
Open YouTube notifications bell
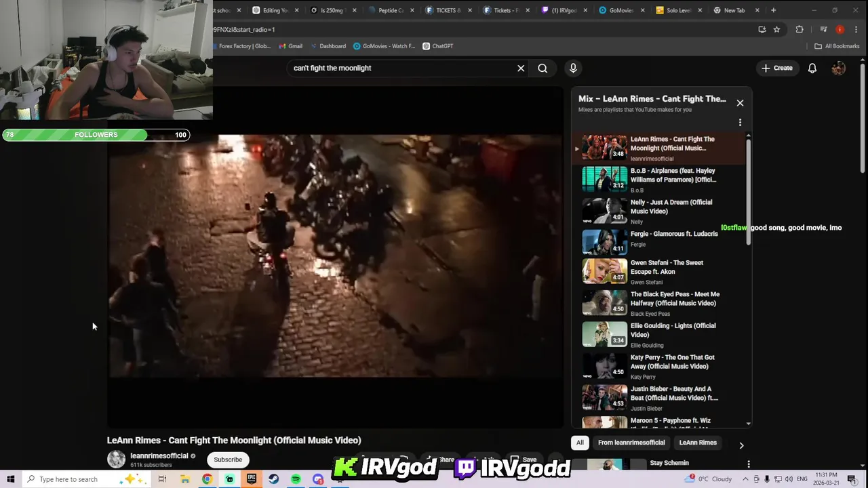coord(812,68)
